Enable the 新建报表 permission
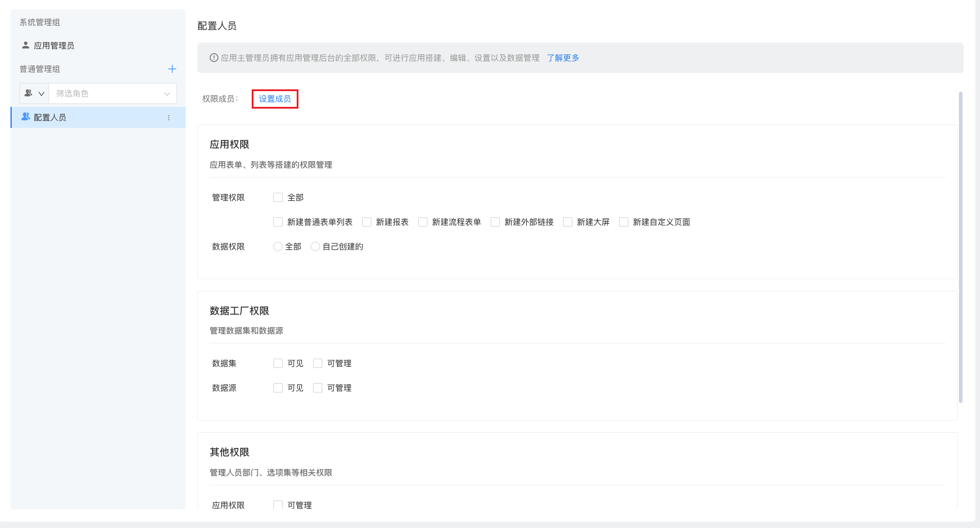 pos(367,222)
